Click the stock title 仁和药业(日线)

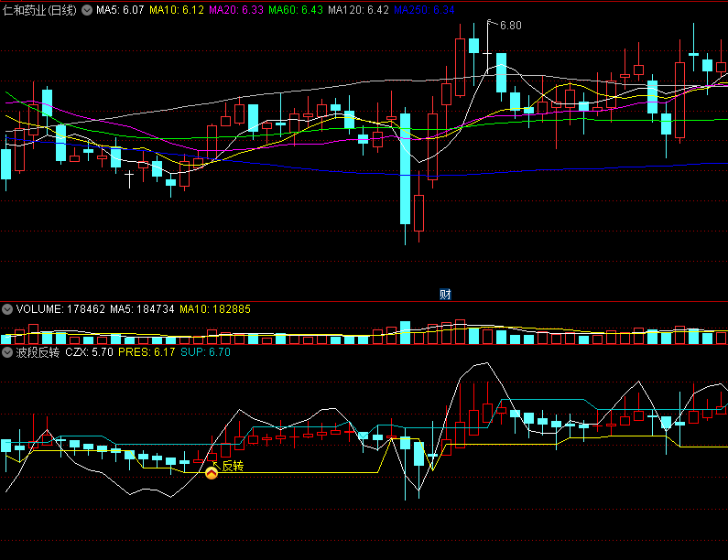pos(39,10)
